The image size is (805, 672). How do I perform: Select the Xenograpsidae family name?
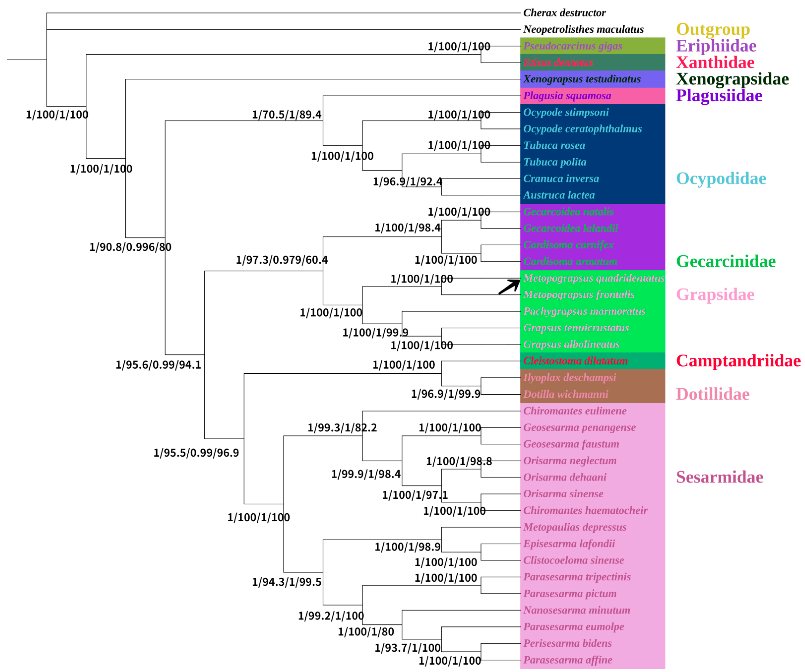coord(732,79)
